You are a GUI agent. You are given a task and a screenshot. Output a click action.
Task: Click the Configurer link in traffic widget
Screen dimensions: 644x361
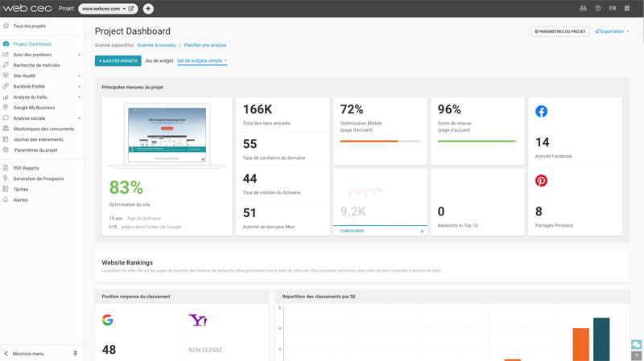(352, 231)
